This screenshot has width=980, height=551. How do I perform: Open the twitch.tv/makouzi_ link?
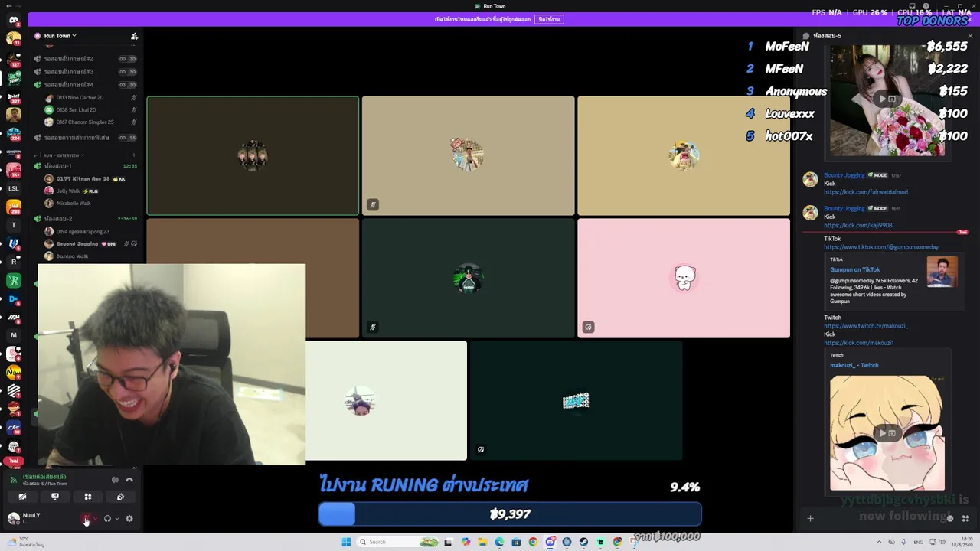tap(866, 326)
